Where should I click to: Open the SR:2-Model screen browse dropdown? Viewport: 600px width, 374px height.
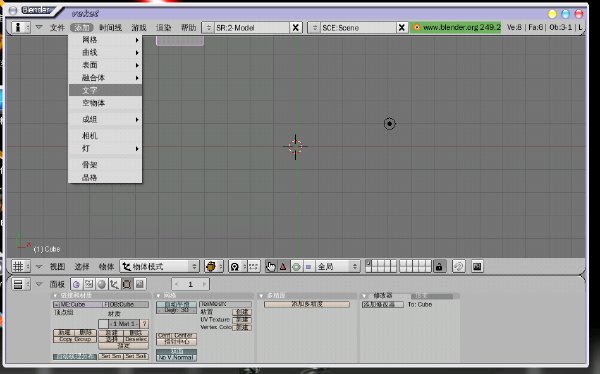click(208, 28)
